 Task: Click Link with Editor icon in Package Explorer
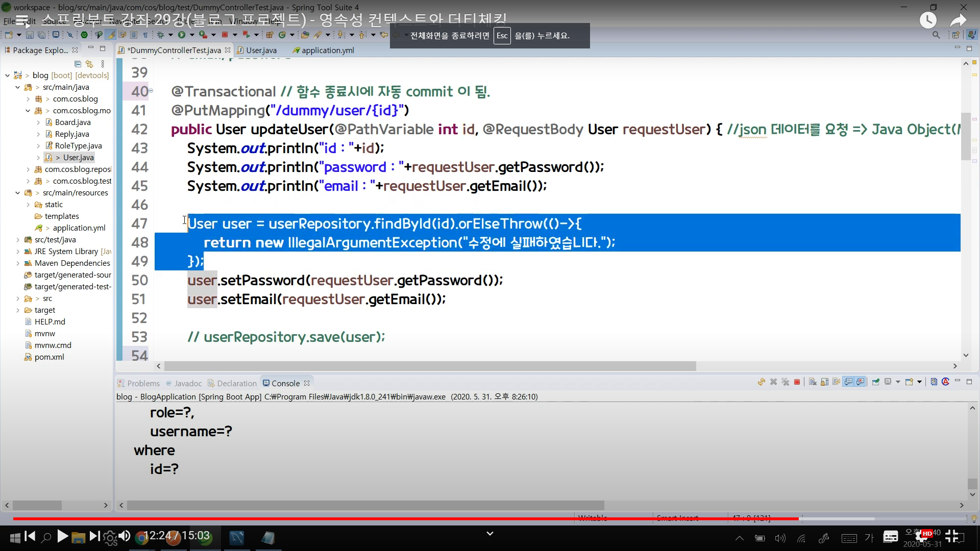coord(89,64)
